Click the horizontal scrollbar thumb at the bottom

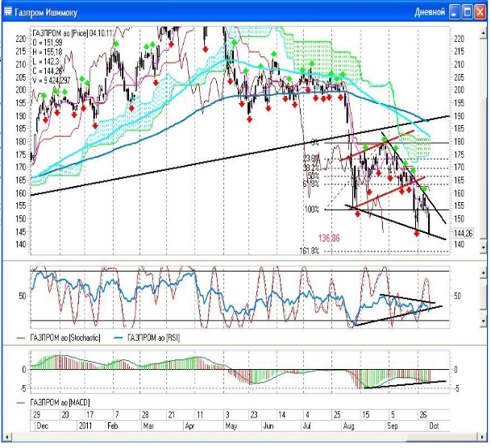pyautogui.click(x=442, y=437)
